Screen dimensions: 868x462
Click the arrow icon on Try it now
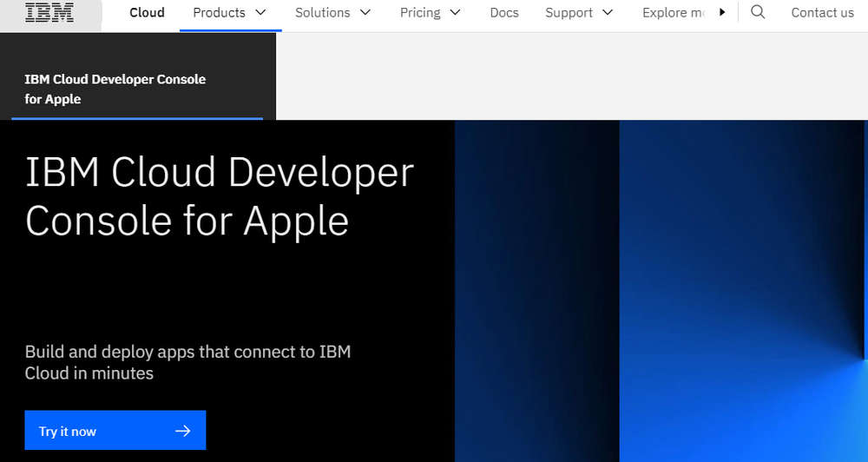click(x=182, y=431)
